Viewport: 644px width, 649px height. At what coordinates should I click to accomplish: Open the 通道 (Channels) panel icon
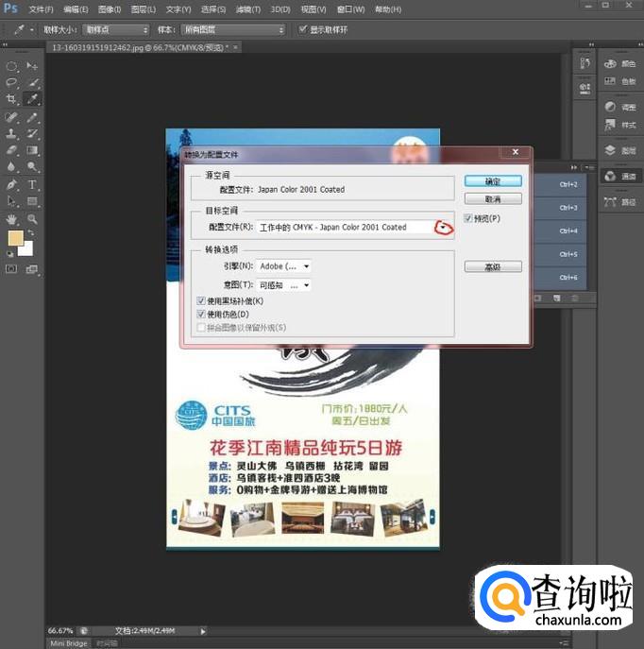(x=620, y=176)
